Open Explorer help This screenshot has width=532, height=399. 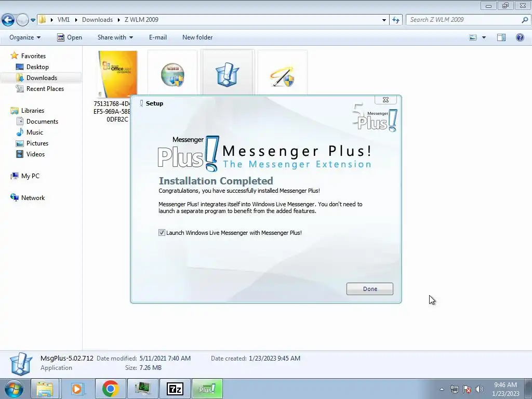tap(520, 37)
